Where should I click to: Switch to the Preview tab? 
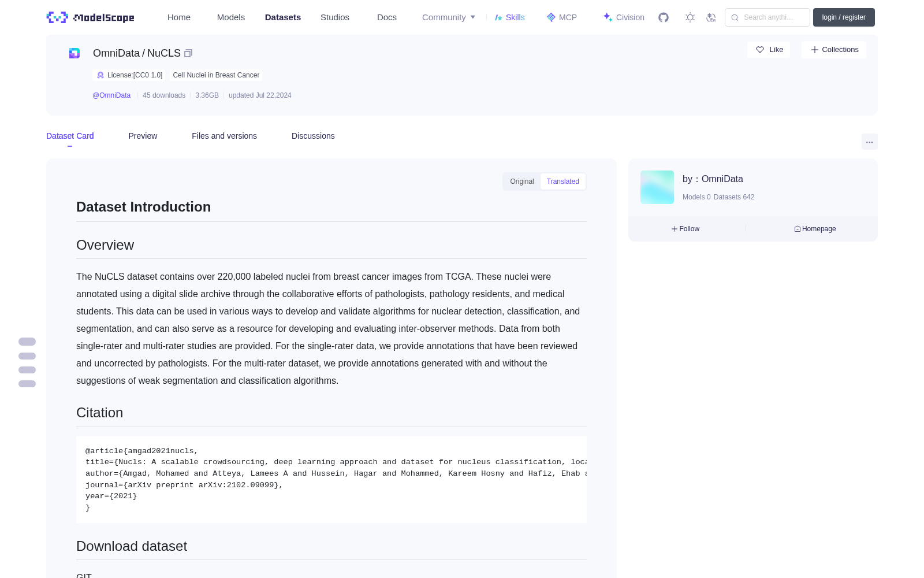coord(143,136)
